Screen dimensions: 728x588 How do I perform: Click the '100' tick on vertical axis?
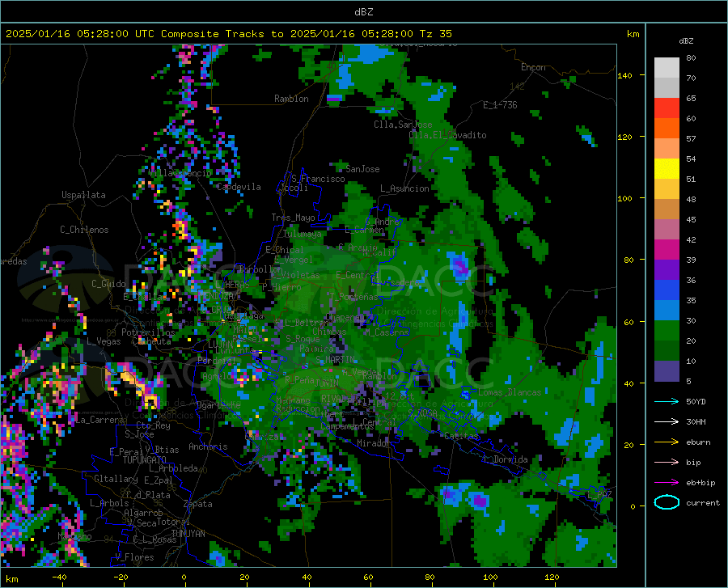(x=624, y=198)
